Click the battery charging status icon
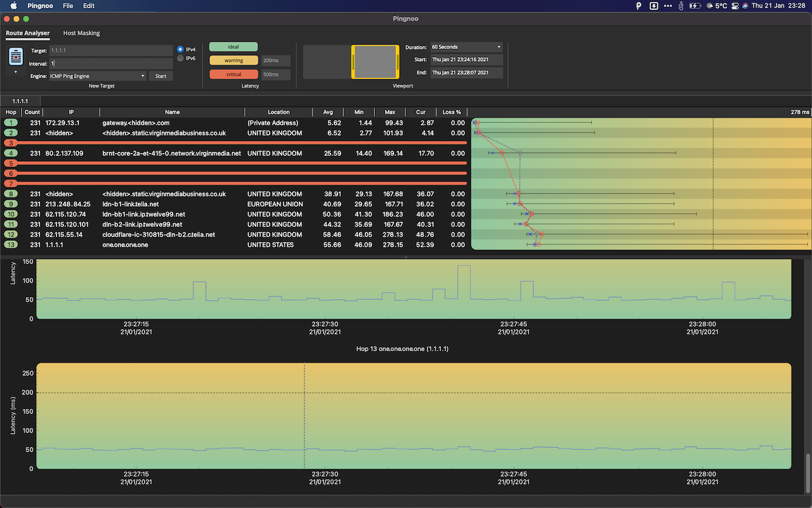This screenshot has height=508, width=812. coord(695,6)
